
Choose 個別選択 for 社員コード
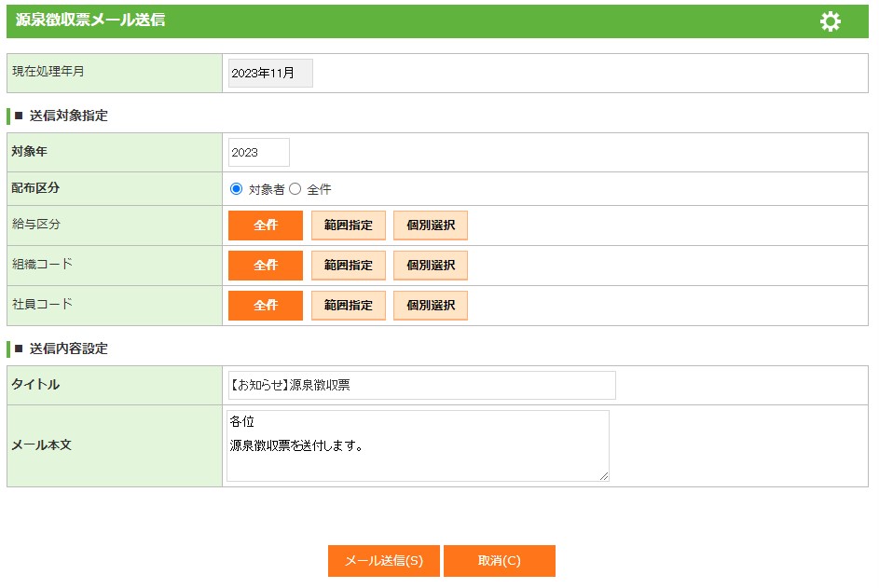coord(430,306)
